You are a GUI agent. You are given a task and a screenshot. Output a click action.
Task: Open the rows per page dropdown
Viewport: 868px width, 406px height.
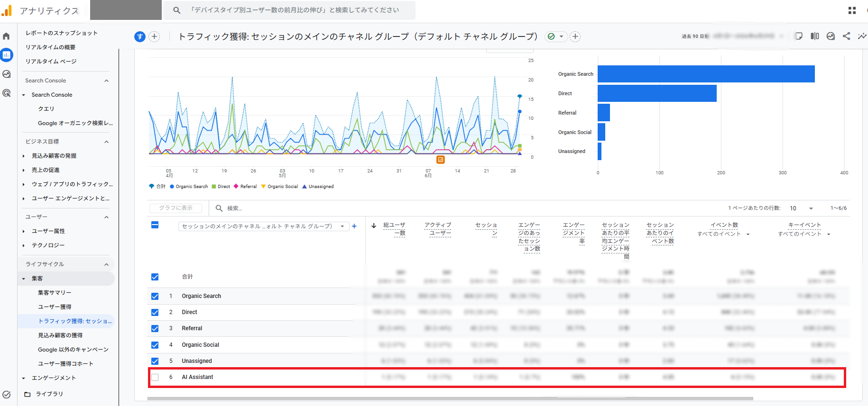tap(802, 208)
